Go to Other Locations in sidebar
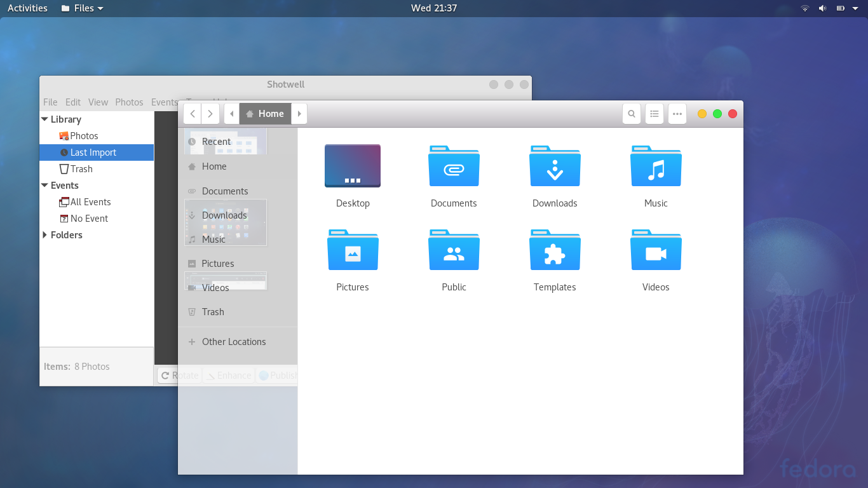This screenshot has width=868, height=488. tap(234, 342)
